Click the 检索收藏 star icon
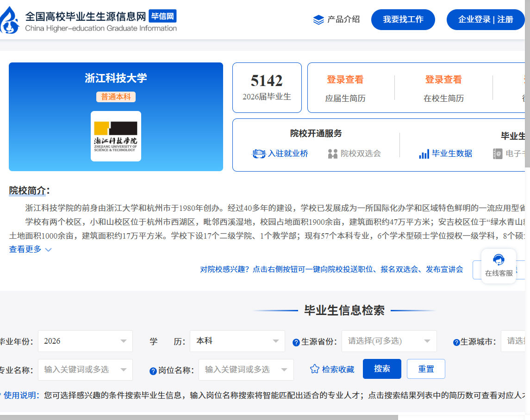Viewport: 530px width, 420px height. [x=315, y=369]
